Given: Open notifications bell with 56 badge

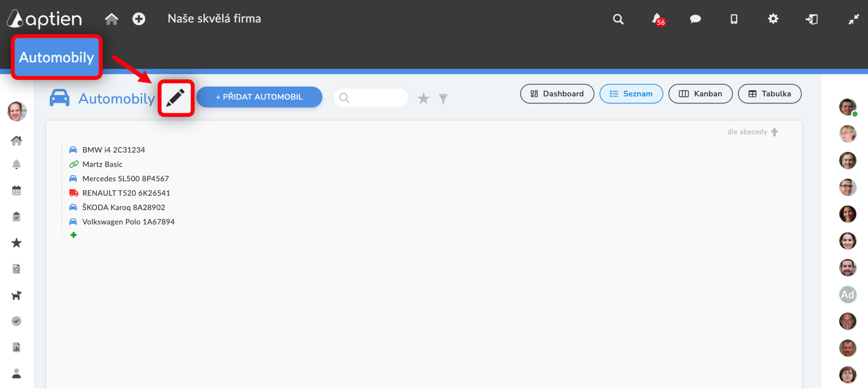Looking at the screenshot, I should click(658, 19).
